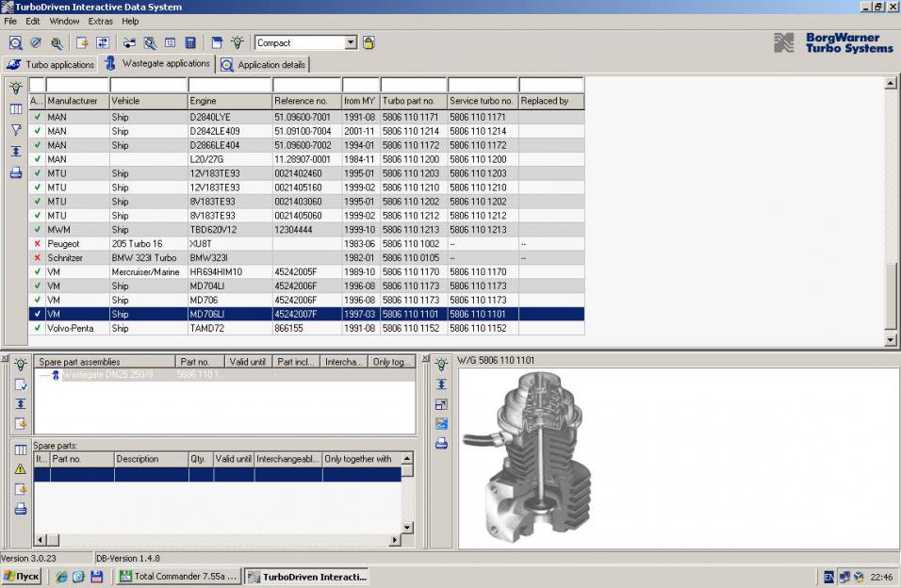Click the lightbulb icon in the main toolbar
Viewport: 901px width, 588px height.
(238, 42)
